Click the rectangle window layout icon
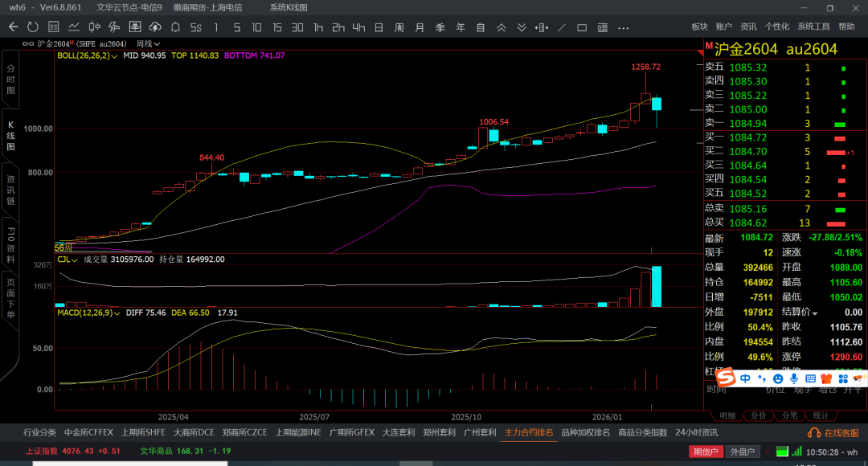Screen dimensions: 868x466 (x=582, y=27)
